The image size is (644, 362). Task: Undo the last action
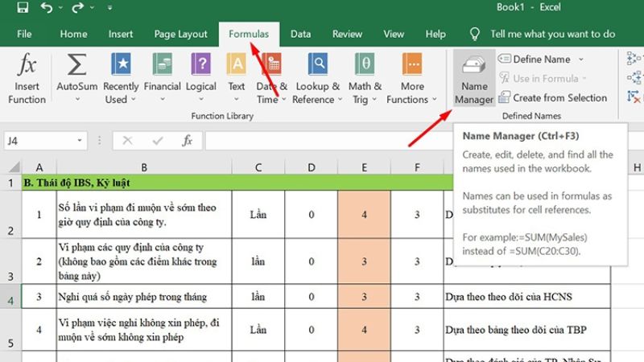pyautogui.click(x=47, y=7)
